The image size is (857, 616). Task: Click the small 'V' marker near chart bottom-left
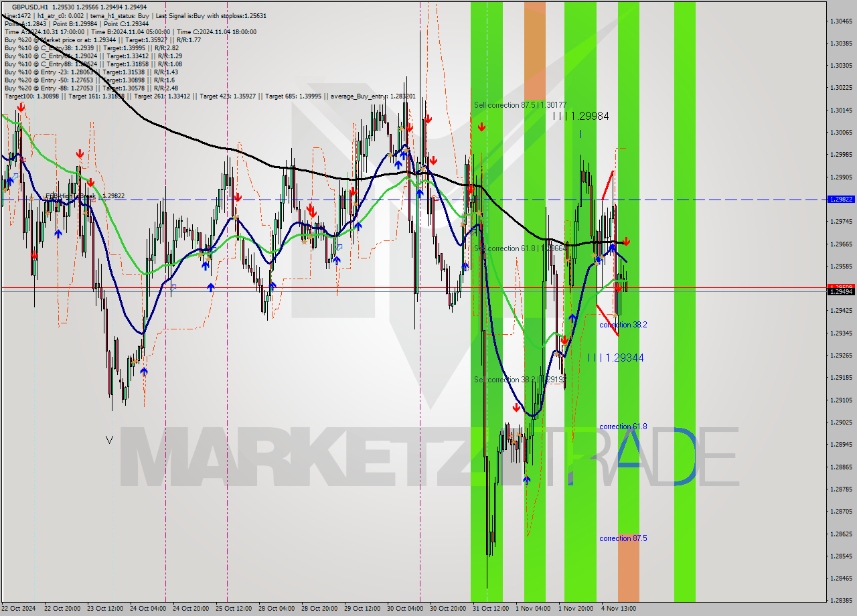pyautogui.click(x=109, y=439)
